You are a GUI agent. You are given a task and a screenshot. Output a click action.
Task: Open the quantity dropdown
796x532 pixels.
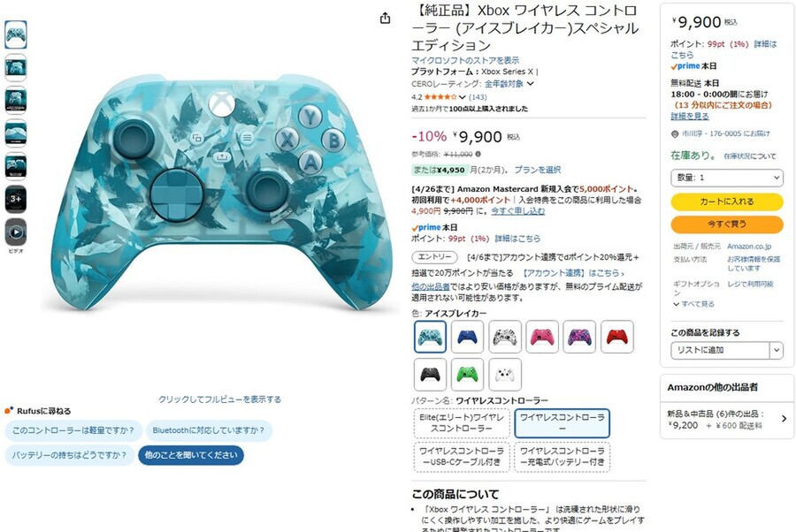coord(726,178)
